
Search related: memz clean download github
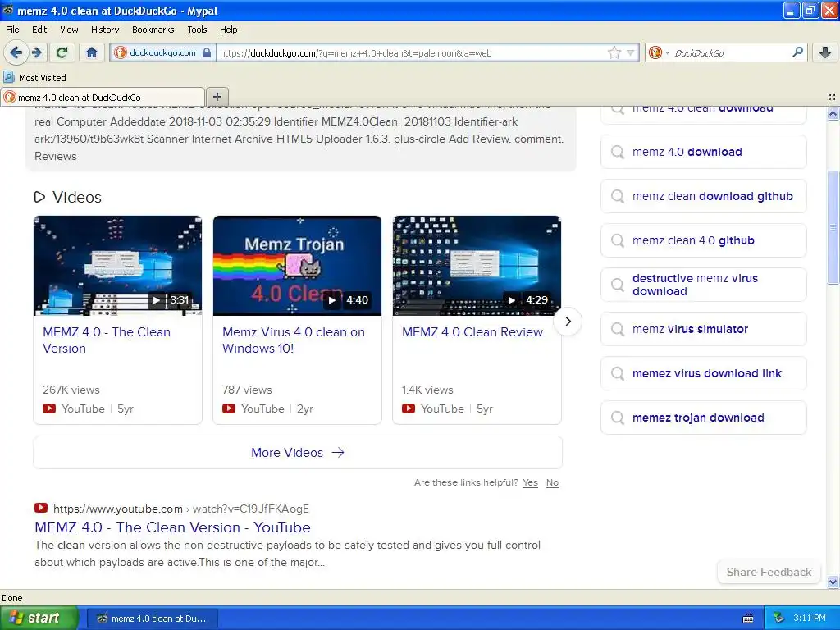pyautogui.click(x=703, y=197)
